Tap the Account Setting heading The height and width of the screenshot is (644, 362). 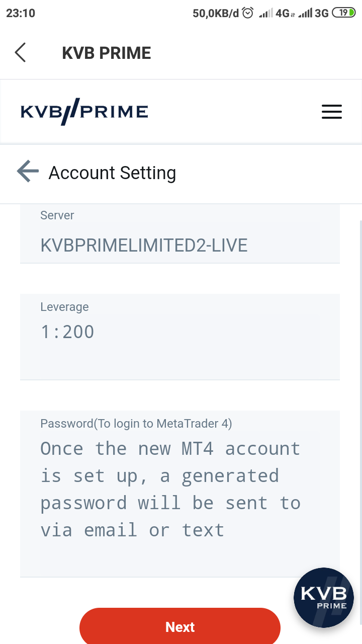pyautogui.click(x=112, y=173)
